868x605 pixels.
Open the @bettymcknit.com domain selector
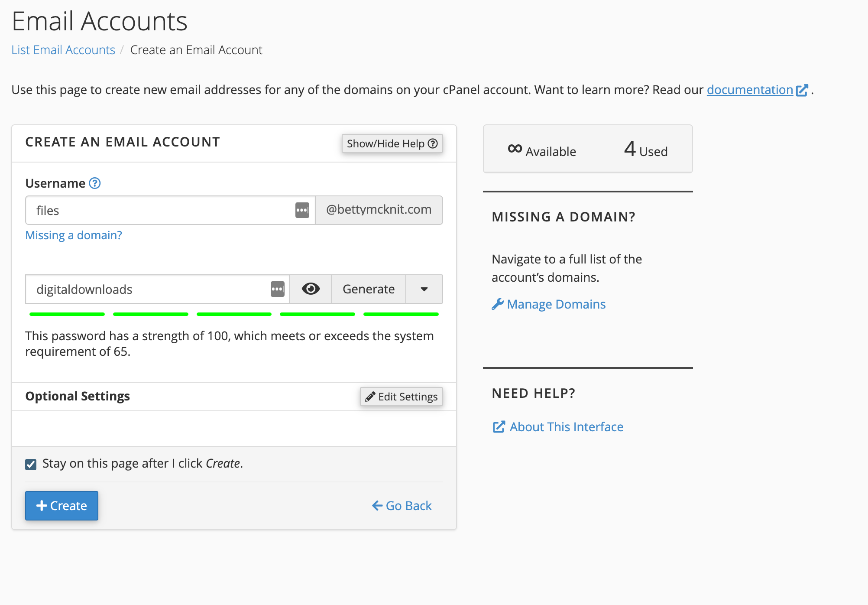coord(379,210)
